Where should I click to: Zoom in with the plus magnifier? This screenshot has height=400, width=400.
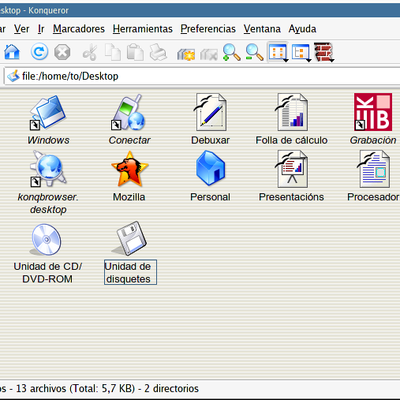click(x=231, y=52)
